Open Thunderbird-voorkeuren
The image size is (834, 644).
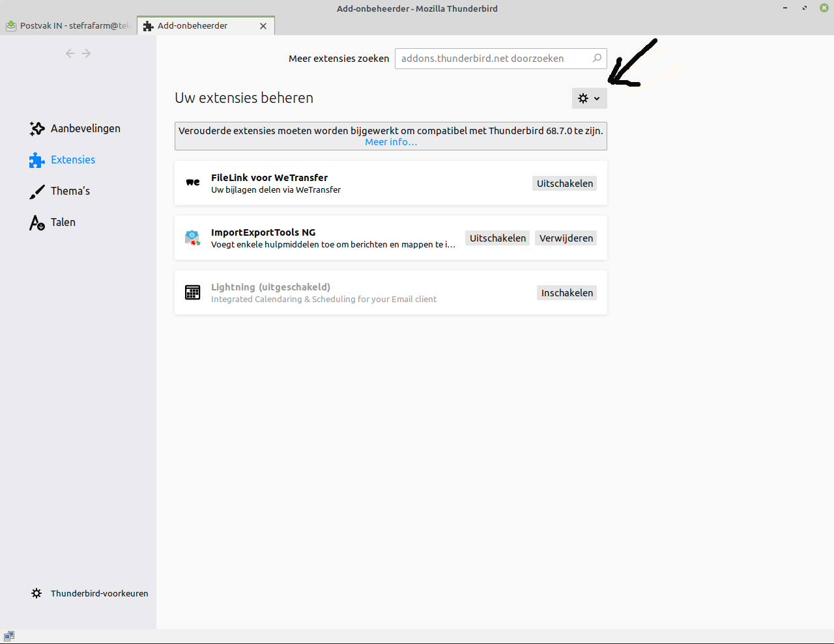pos(90,593)
